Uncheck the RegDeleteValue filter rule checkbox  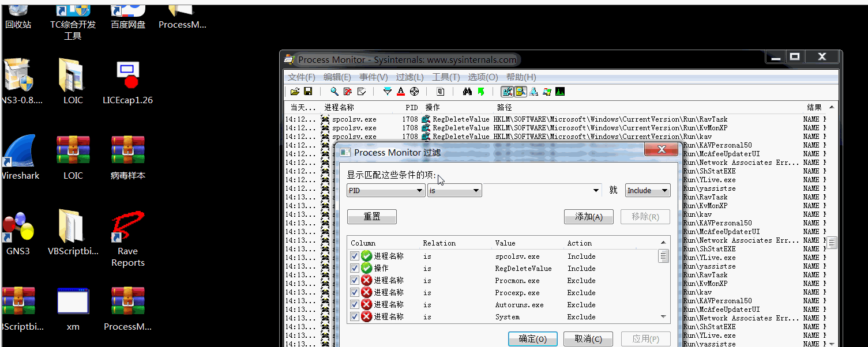355,268
